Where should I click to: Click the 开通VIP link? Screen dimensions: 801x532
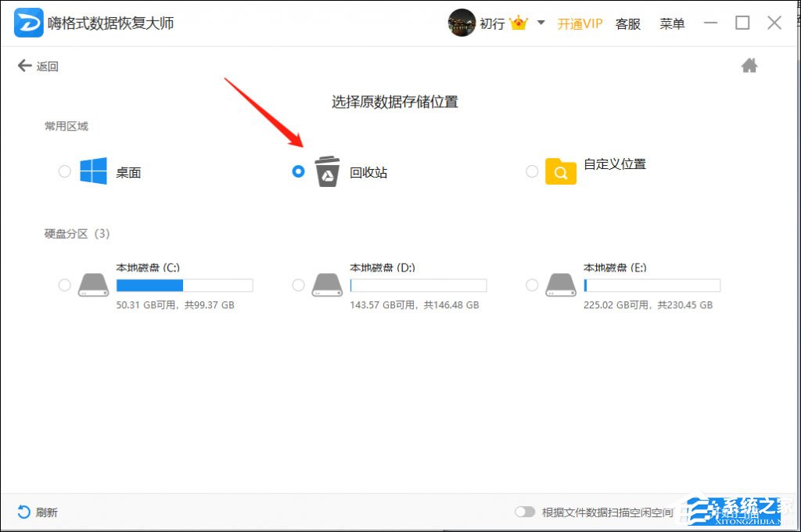(580, 23)
